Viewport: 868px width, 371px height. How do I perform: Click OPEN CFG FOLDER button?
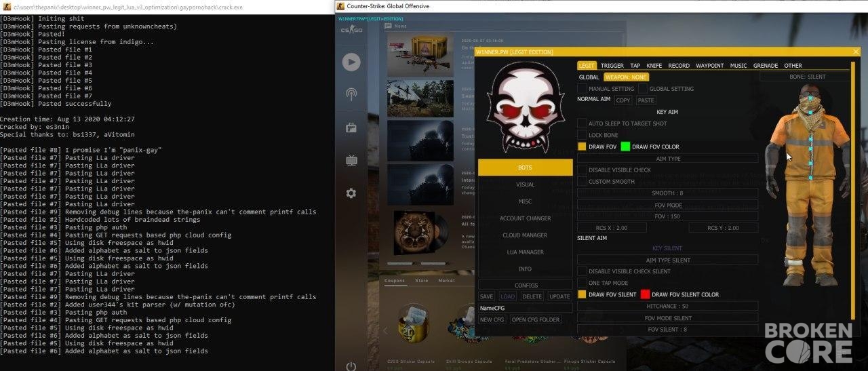click(536, 319)
